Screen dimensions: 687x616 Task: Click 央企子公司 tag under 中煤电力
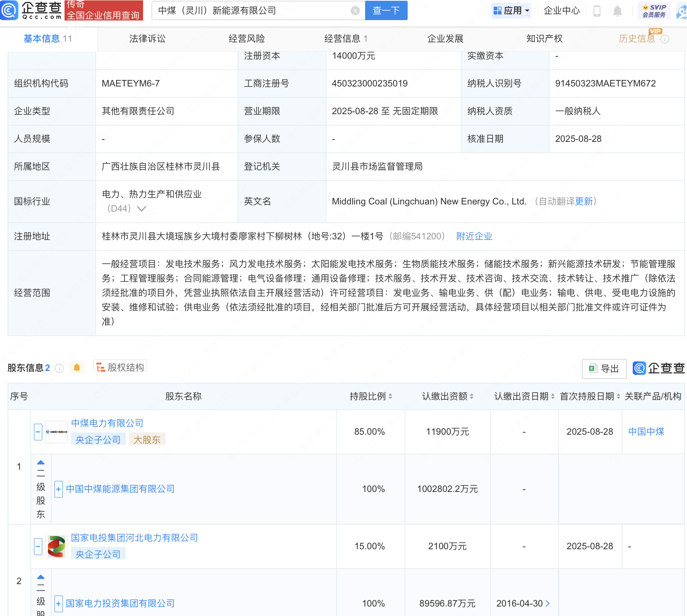coord(98,440)
